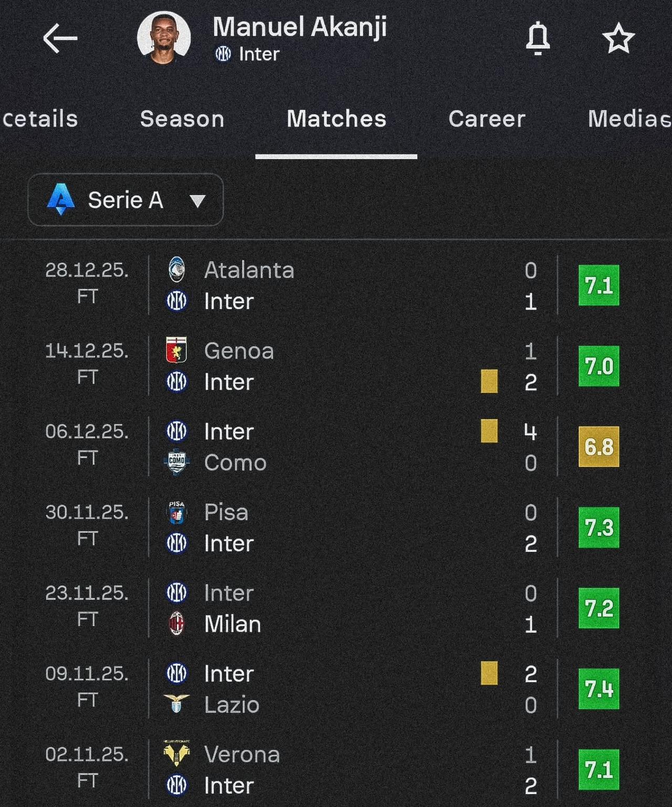Open the Serie A competition dropdown
This screenshot has width=672, height=807.
(x=125, y=200)
